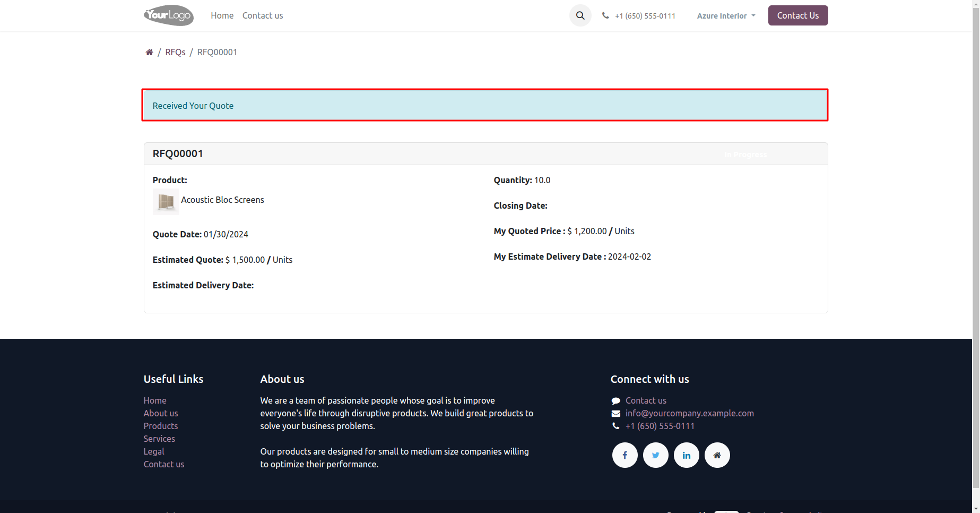980x513 pixels.
Task: Open the Services footer link
Action: click(159, 439)
